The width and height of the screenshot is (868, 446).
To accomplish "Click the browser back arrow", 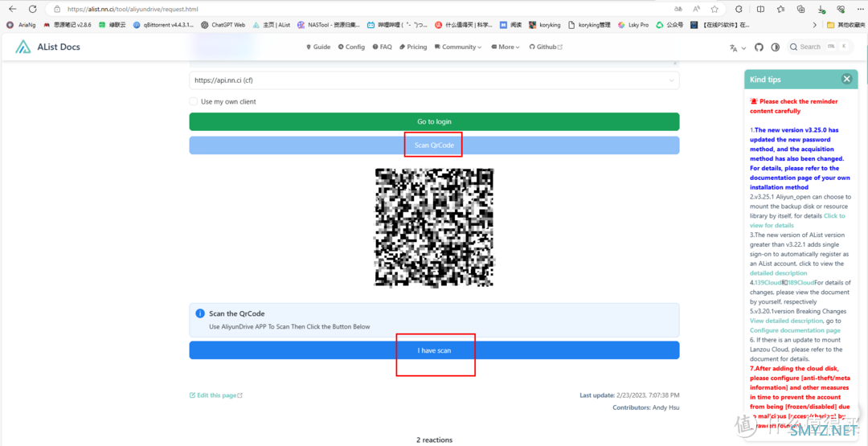I will [12, 9].
